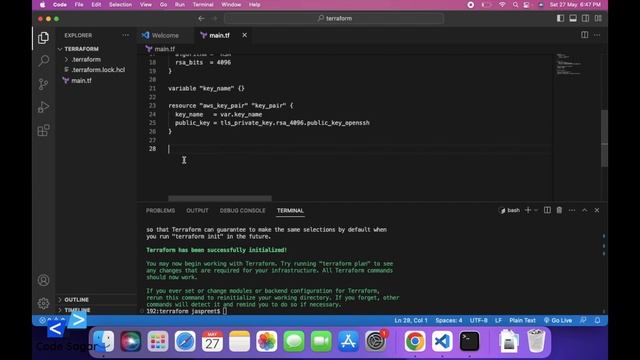Click variable "key_name" on line 21
This screenshot has width=640, height=360.
pos(206,88)
